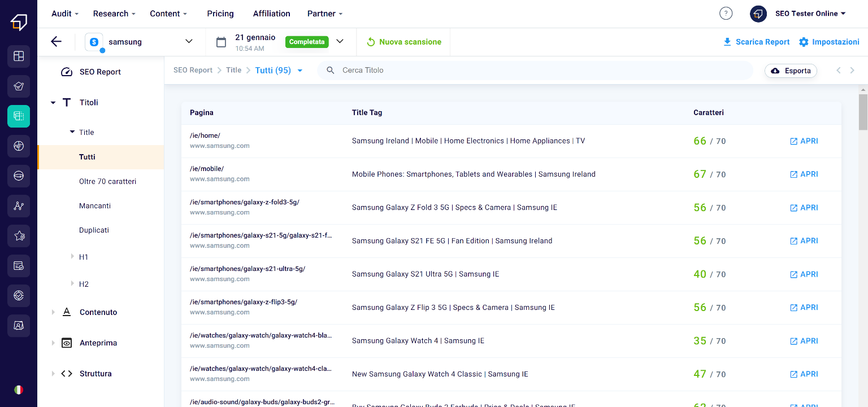The width and height of the screenshot is (868, 407).
Task: Click the calendar icon beside scan date
Action: tap(222, 42)
